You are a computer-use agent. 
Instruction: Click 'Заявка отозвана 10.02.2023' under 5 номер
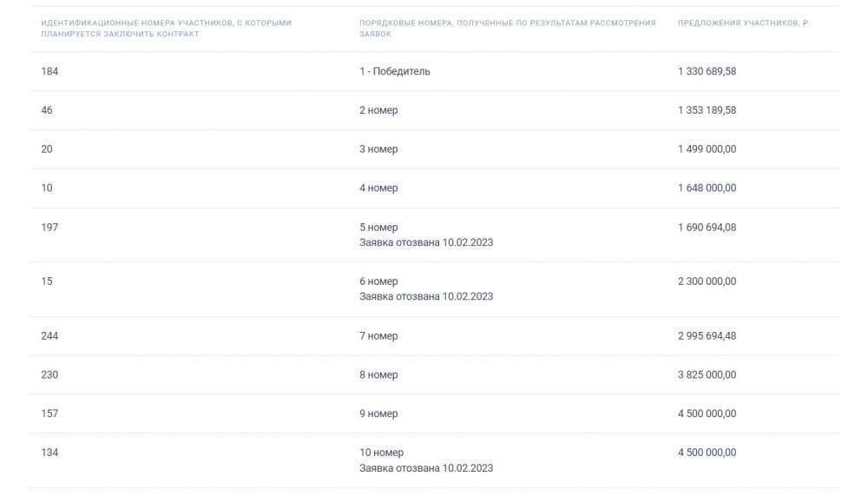click(x=425, y=242)
